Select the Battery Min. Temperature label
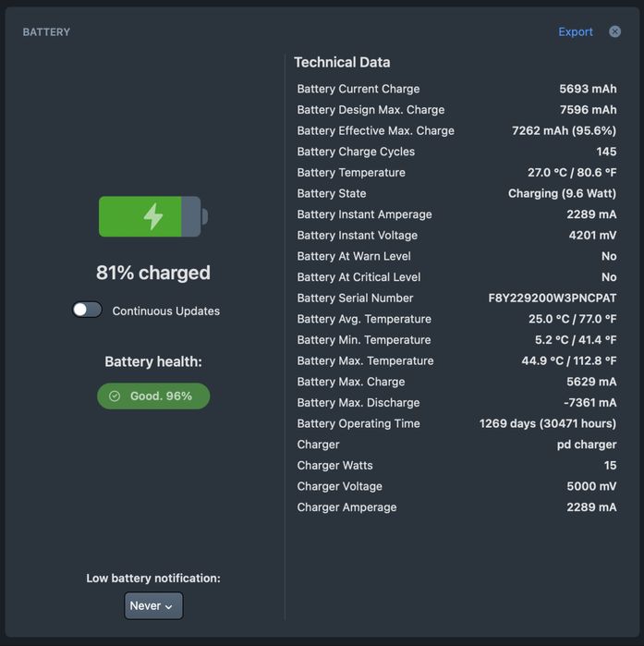The width and height of the screenshot is (644, 646). 364,340
